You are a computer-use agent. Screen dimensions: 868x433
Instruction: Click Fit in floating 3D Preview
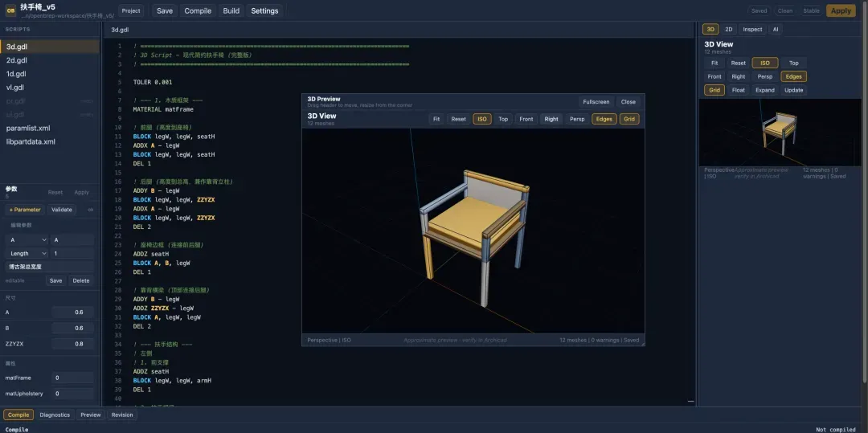tap(436, 119)
